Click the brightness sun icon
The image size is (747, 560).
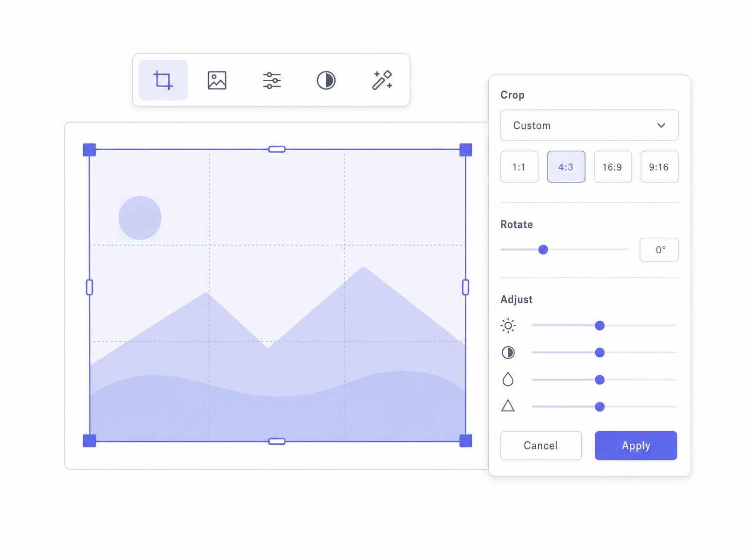click(508, 326)
